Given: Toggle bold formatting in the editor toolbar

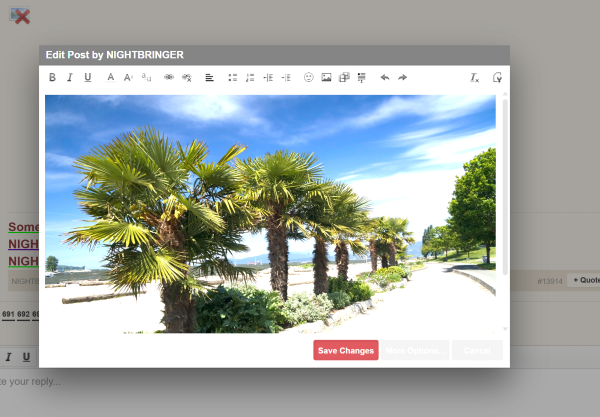Looking at the screenshot, I should [x=53, y=77].
